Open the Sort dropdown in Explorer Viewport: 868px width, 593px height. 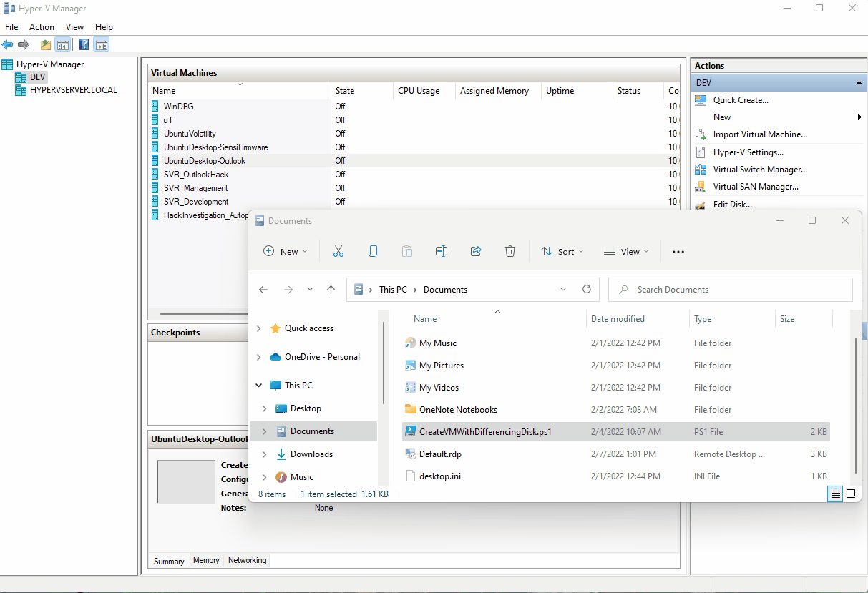[562, 251]
